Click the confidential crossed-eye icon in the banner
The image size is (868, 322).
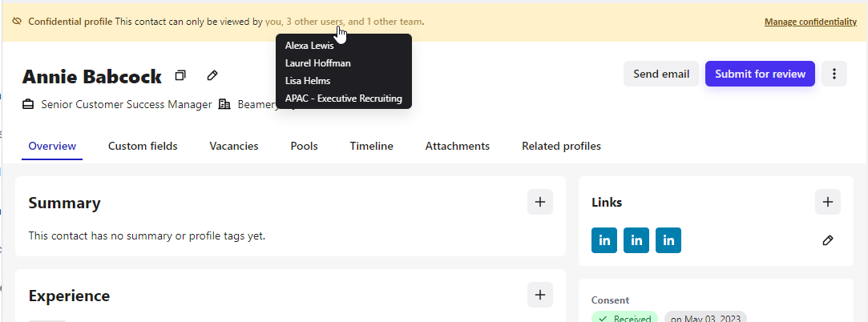click(x=17, y=22)
